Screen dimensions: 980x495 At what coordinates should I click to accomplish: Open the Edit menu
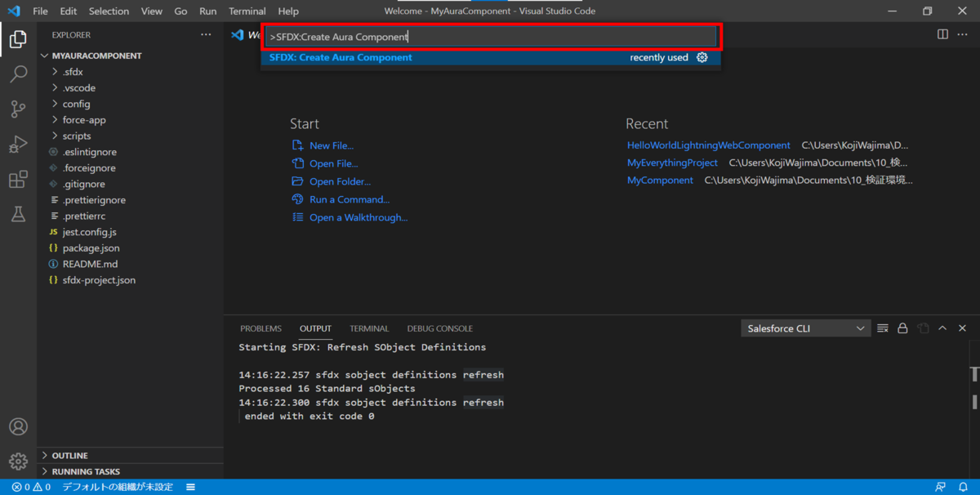pos(69,11)
